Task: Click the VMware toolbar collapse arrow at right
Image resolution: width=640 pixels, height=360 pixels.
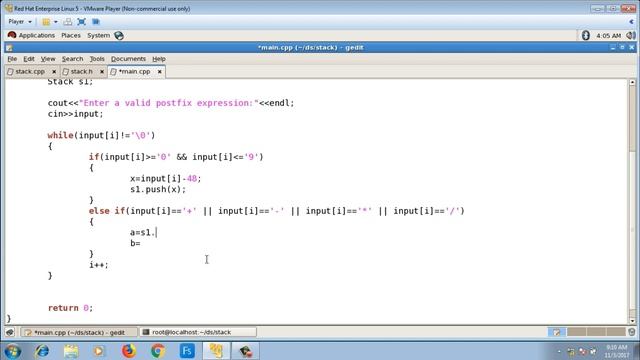Action: tap(631, 22)
